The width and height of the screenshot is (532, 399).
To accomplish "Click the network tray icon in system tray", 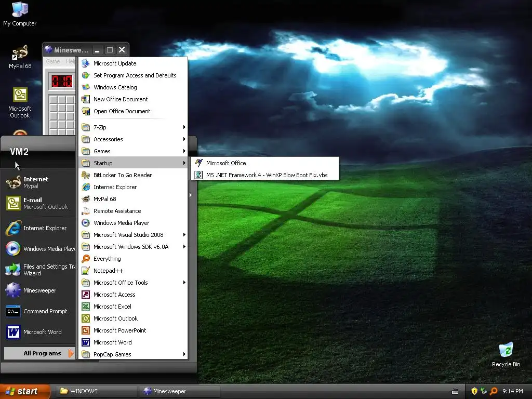I will click(x=484, y=391).
